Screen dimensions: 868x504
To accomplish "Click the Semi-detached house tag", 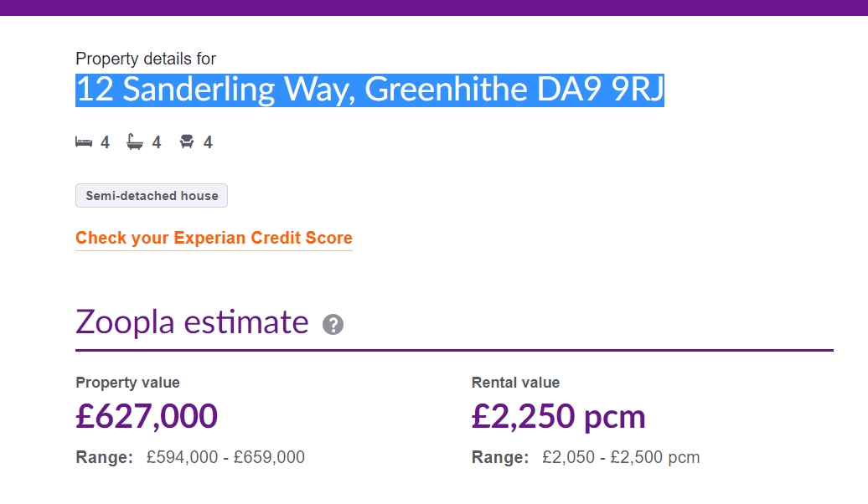I will click(x=152, y=196).
